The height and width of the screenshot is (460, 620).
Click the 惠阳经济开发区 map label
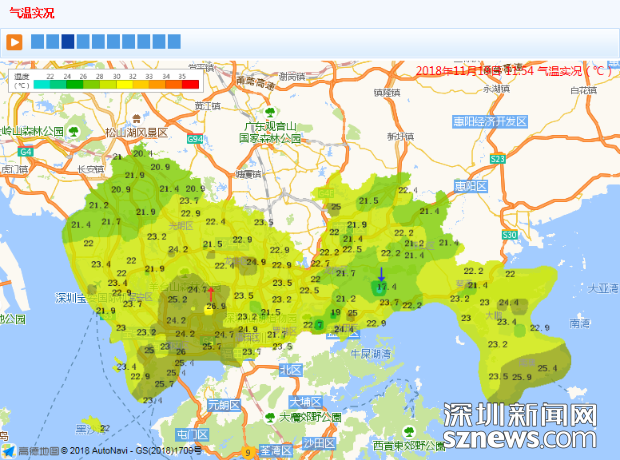pyautogui.click(x=489, y=121)
